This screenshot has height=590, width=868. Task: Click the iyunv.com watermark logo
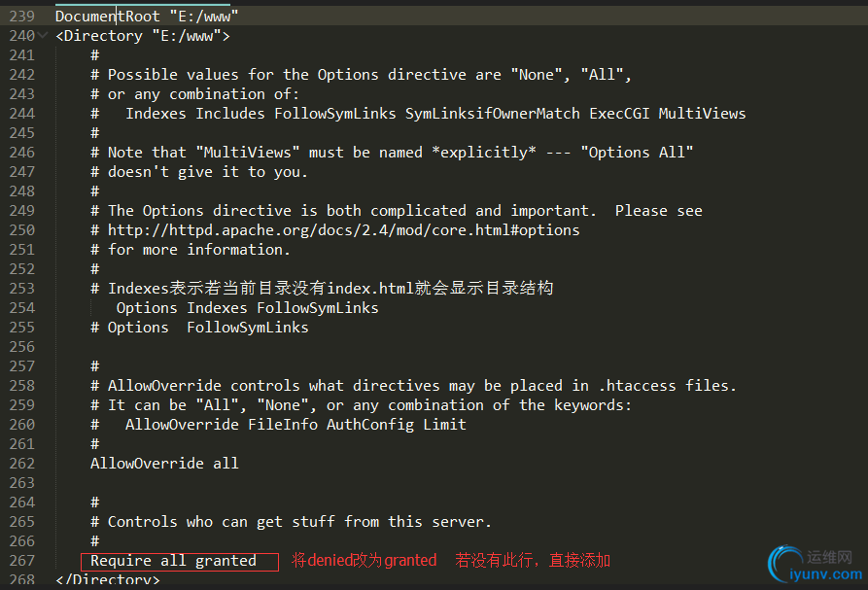point(816,565)
